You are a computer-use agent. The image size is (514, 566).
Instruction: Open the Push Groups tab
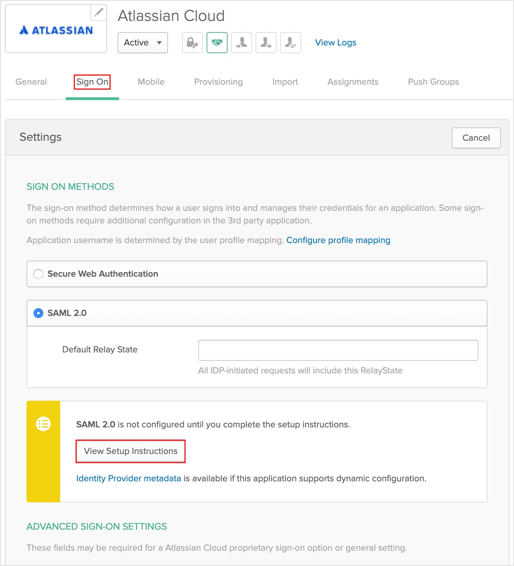[x=433, y=82]
